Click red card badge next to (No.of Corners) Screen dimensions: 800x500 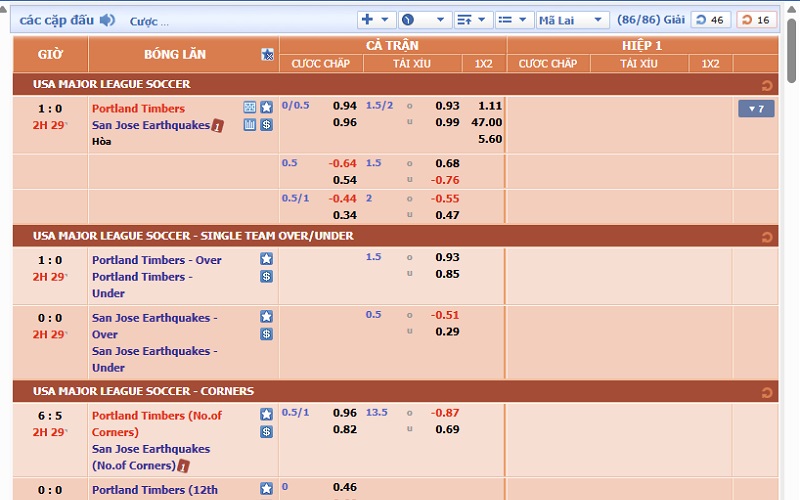(184, 466)
